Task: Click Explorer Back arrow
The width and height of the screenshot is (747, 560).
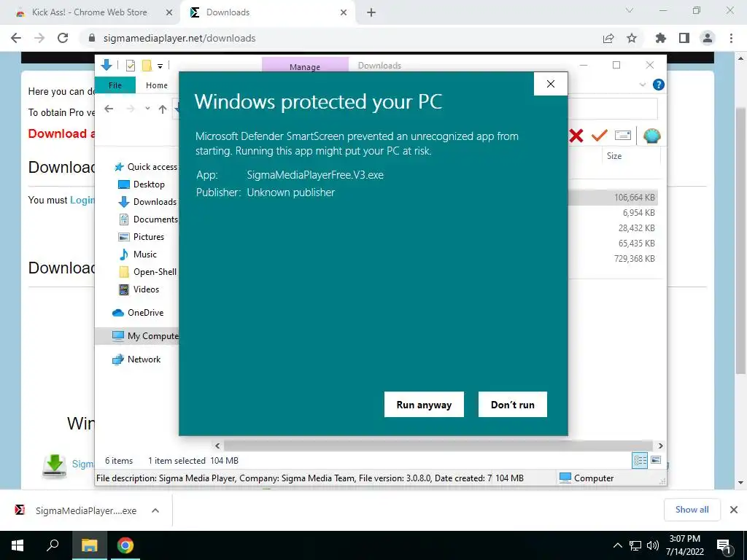Action: point(109,109)
